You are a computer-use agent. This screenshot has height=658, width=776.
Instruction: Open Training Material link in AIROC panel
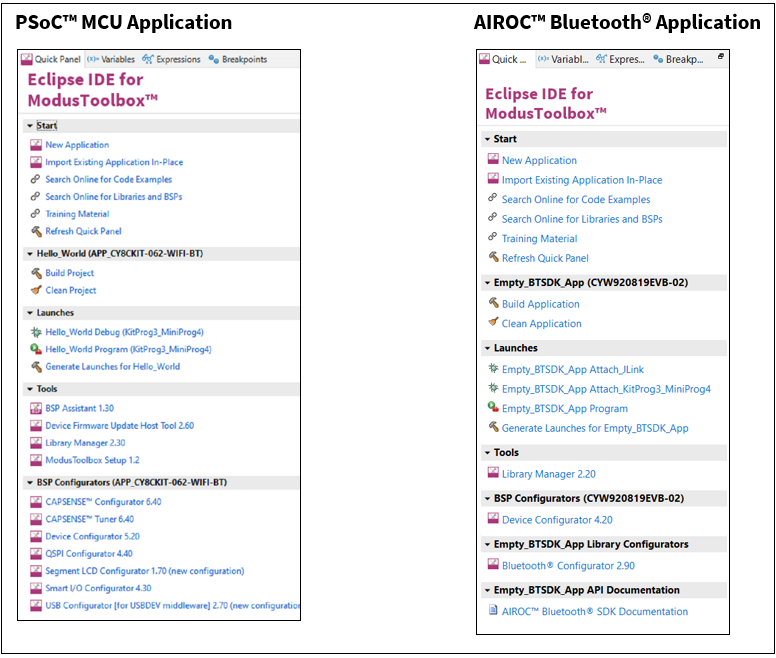539,239
